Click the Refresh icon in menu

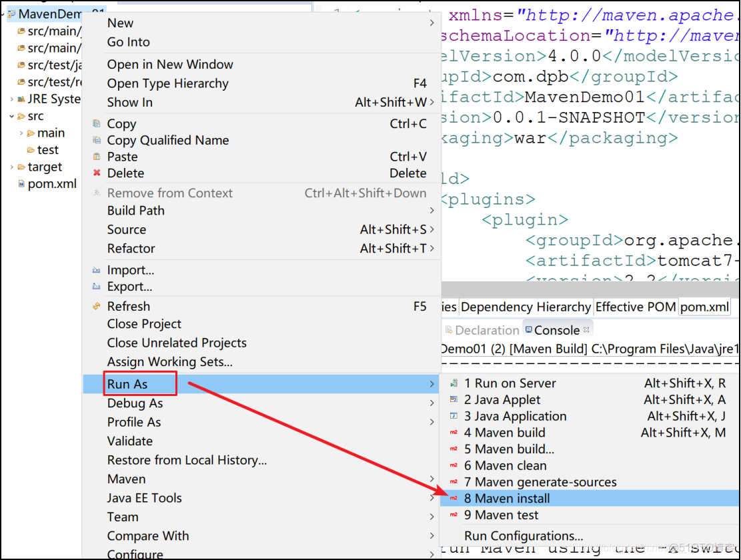pyautogui.click(x=97, y=307)
